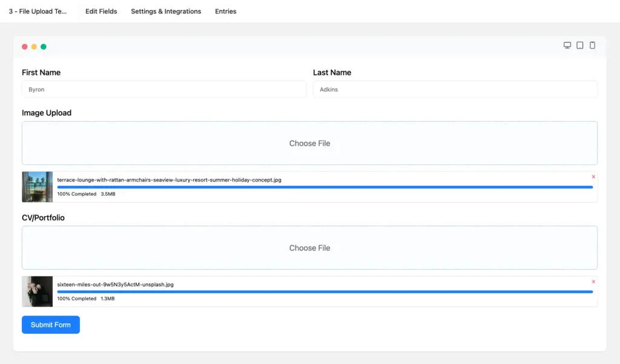Click the red window dot
This screenshot has width=620, height=364.
click(24, 46)
